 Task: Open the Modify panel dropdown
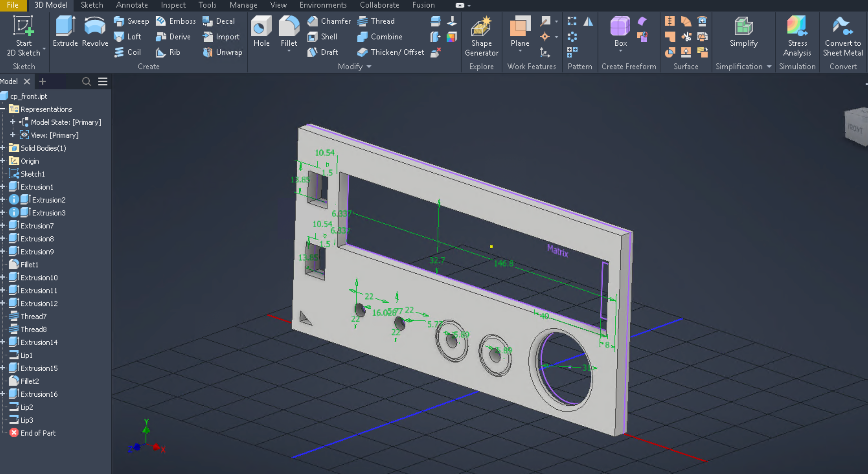coord(369,67)
